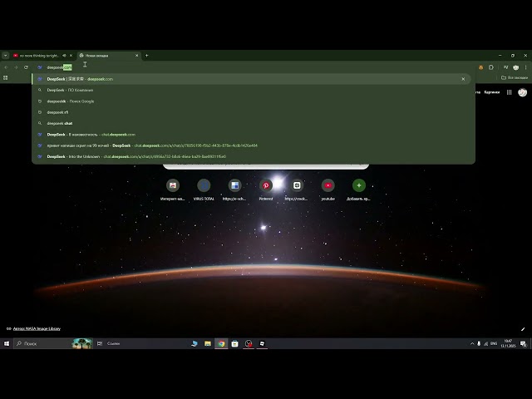
Task: Open Microsoft Store from the taskbar
Action: [234, 343]
